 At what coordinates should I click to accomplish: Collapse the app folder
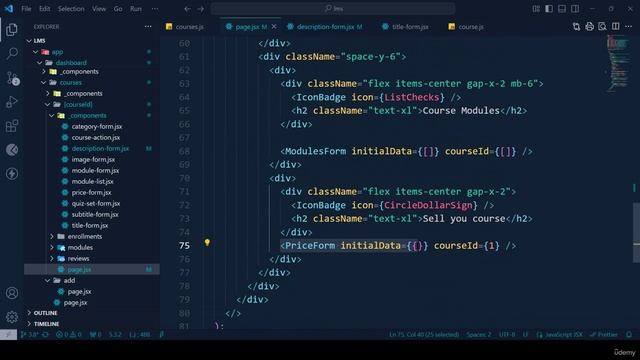[x=36, y=52]
